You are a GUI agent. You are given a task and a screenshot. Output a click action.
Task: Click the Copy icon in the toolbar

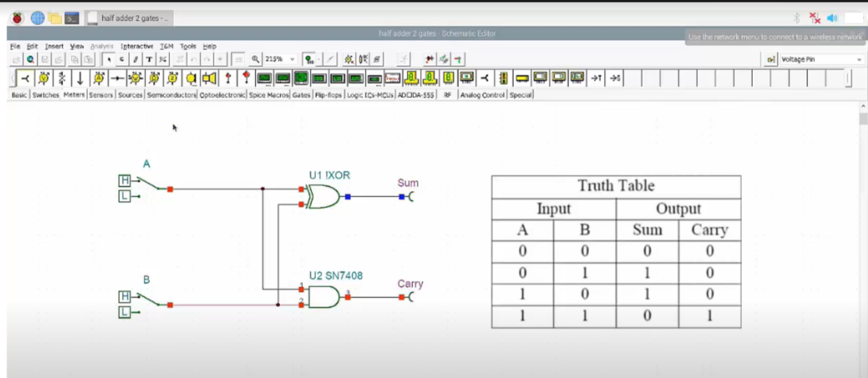pos(75,59)
